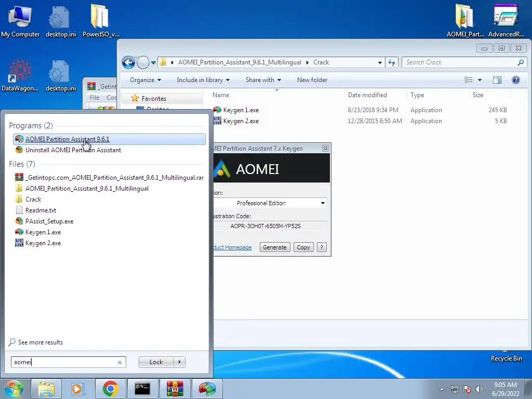Open Organize dropdown menu

click(x=145, y=80)
